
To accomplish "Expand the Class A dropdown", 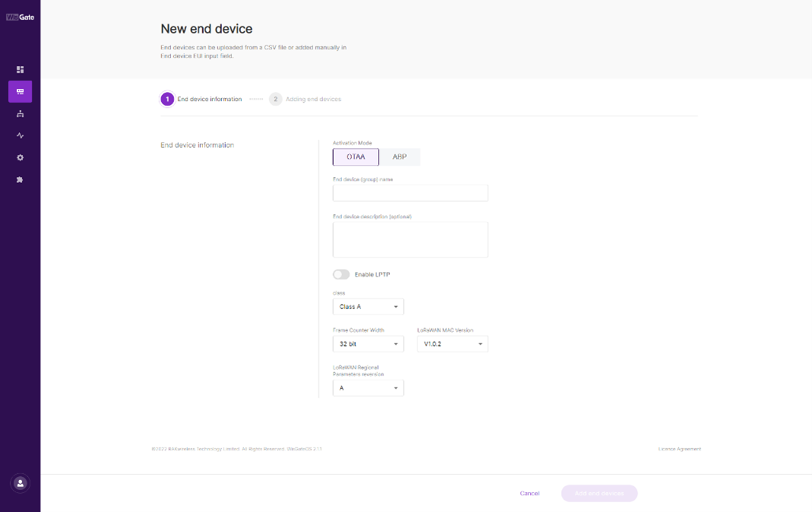I will (368, 307).
